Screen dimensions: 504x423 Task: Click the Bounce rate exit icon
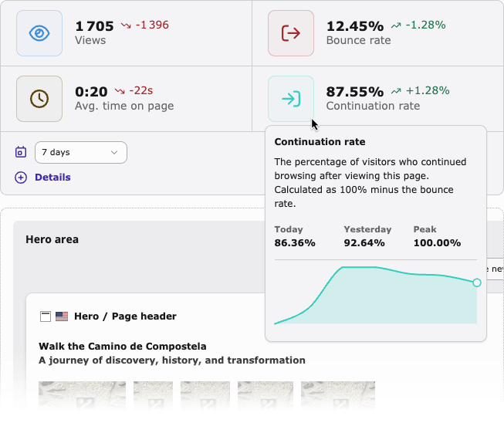(291, 33)
